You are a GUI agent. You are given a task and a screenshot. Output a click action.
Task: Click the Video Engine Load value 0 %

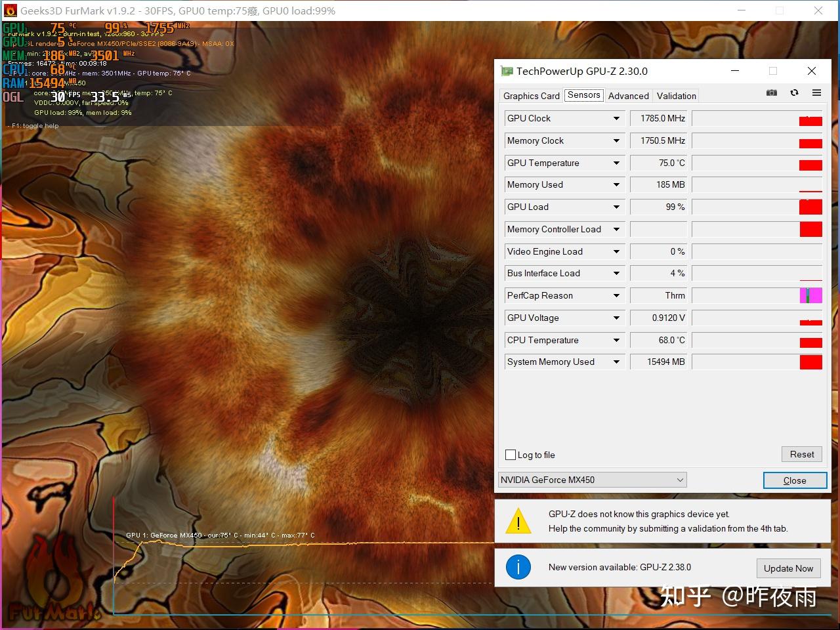pyautogui.click(x=659, y=251)
